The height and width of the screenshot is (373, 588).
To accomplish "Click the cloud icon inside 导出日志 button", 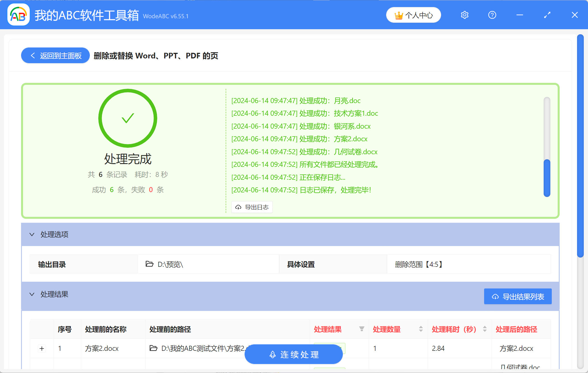I will pyautogui.click(x=238, y=207).
